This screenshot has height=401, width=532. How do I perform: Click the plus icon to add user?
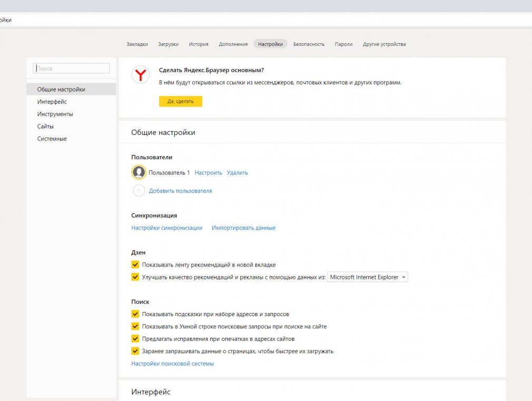pos(139,190)
